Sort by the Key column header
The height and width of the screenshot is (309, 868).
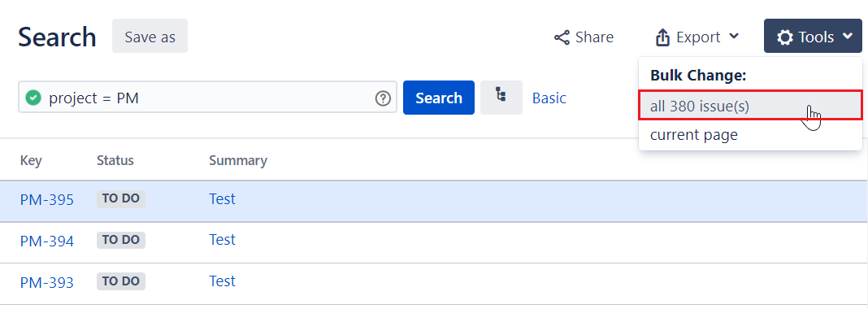click(x=31, y=160)
